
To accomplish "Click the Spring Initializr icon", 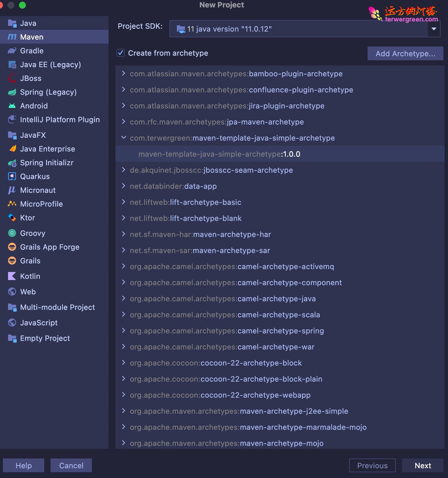I will click(x=12, y=163).
